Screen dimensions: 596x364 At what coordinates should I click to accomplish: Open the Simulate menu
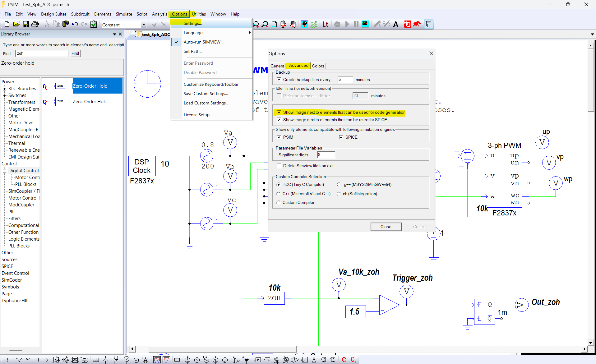[124, 14]
